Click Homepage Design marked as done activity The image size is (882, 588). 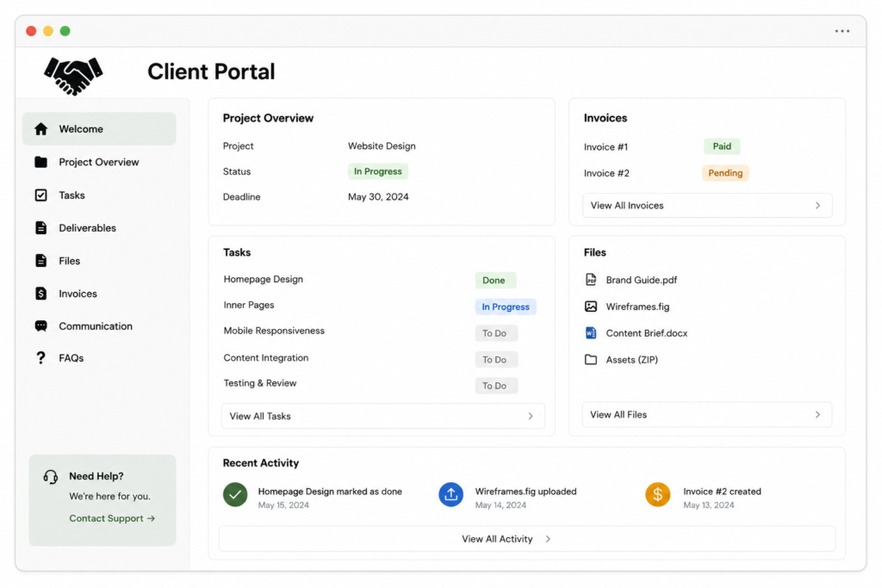[330, 492]
